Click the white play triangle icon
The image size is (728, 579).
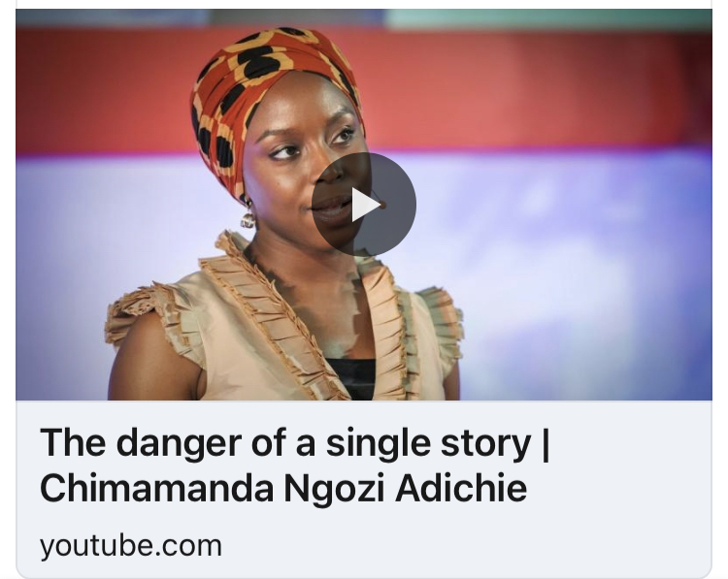pyautogui.click(x=365, y=205)
